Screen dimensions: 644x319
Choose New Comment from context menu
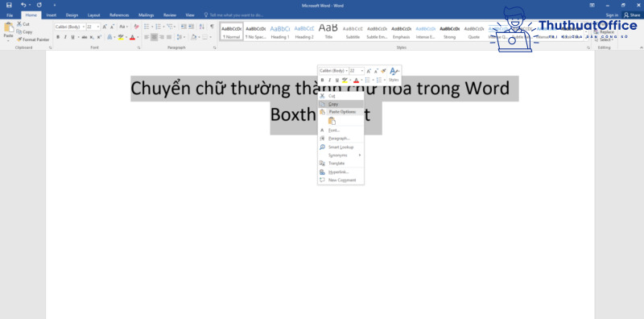coord(341,180)
